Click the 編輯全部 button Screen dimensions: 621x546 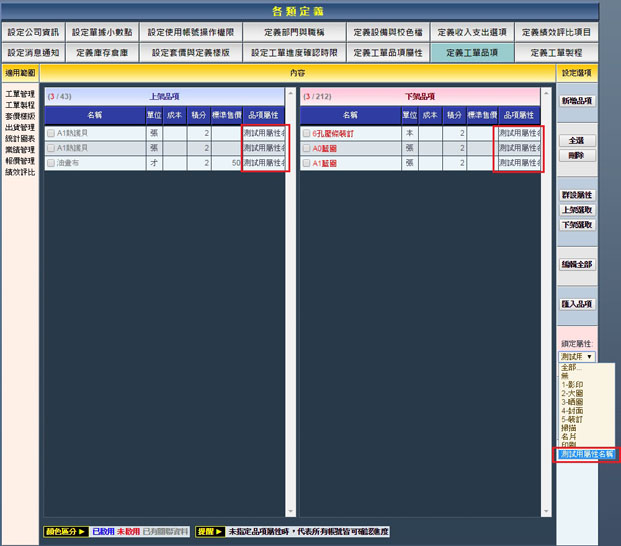576,264
